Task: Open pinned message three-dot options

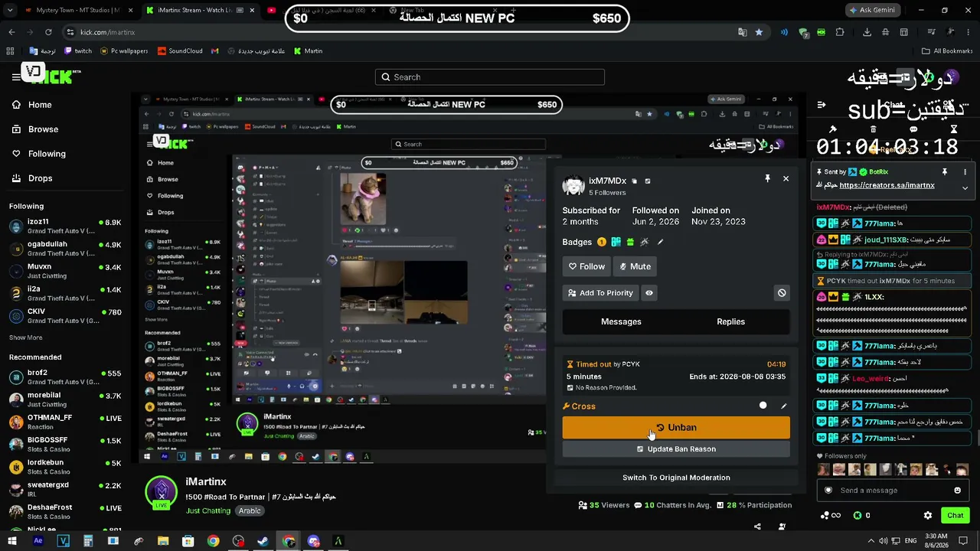Action: pyautogui.click(x=965, y=172)
